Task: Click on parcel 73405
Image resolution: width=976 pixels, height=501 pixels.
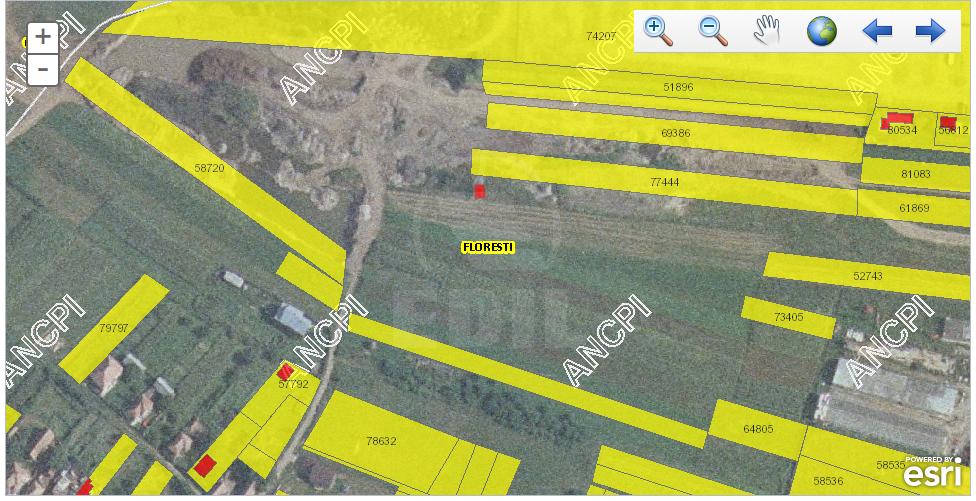Action: point(788,317)
